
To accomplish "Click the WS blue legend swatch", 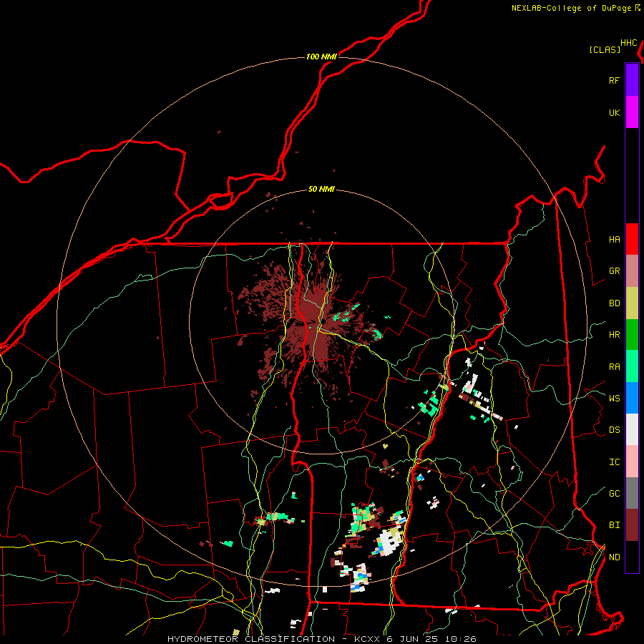I will pos(632,398).
